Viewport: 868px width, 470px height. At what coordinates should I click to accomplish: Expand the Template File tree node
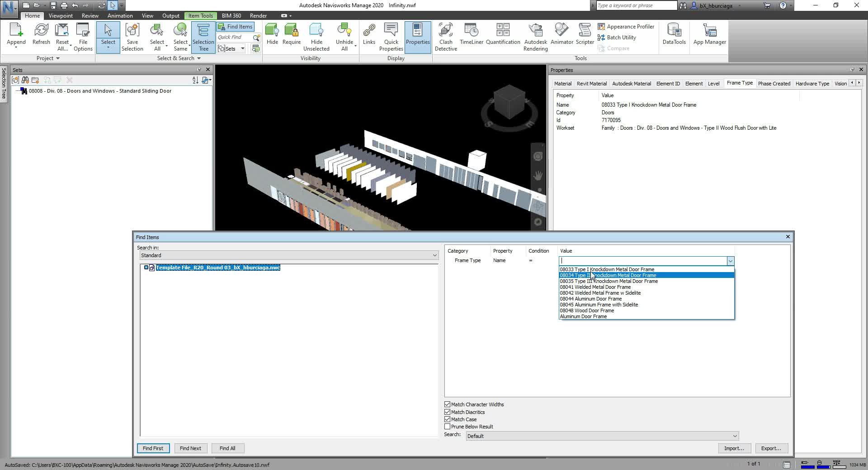[146, 268]
